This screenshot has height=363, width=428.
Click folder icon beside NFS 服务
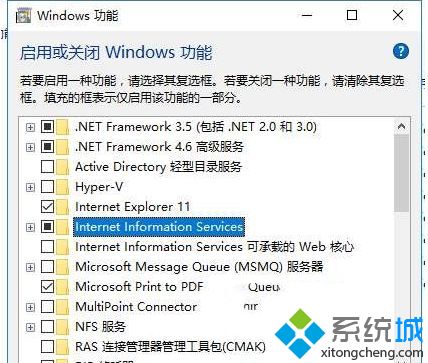point(62,327)
